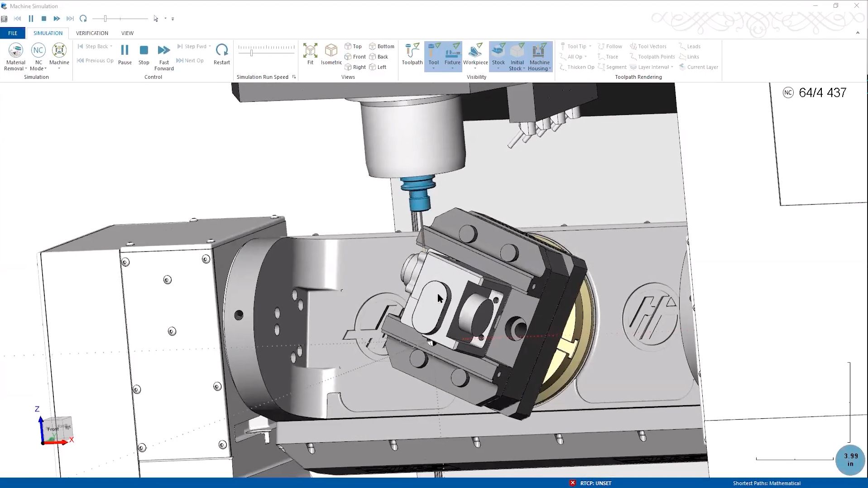Adjust the Simulation Run Speed slider
Screen dimensions: 868x488
tap(250, 52)
